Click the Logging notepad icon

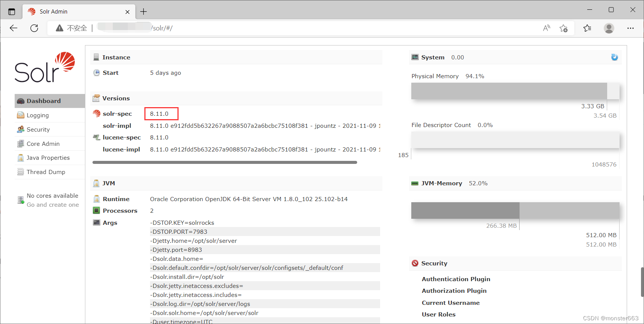coord(21,115)
